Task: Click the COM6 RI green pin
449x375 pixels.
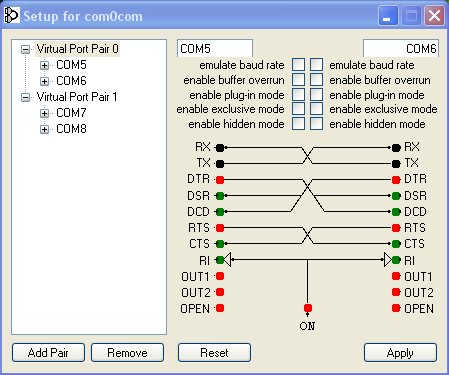Action: 396,260
